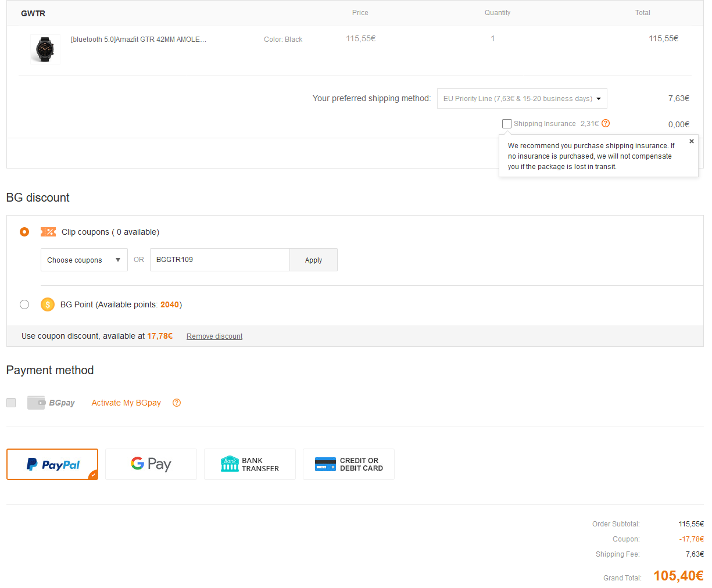Viewport: 712px width, 588px height.
Task: Click the BG Point gold coin icon
Action: coord(48,304)
